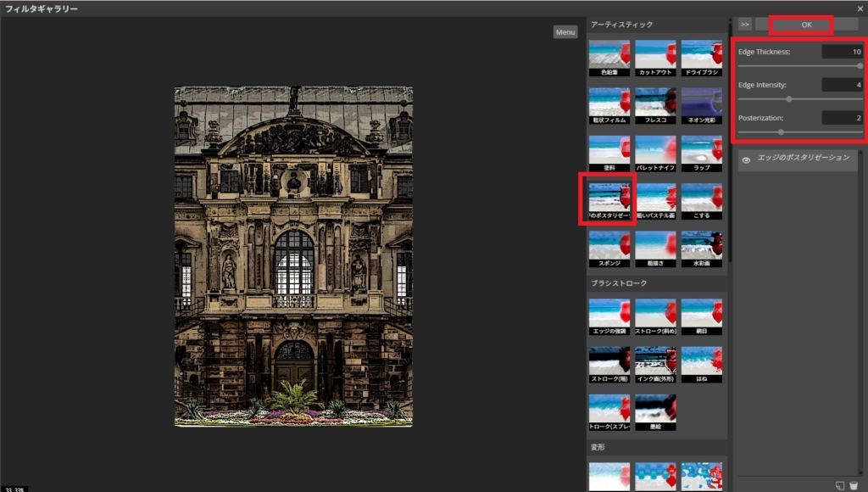868x492 pixels.
Task: Collapse filter thumbnails with >> button
Action: click(x=745, y=25)
